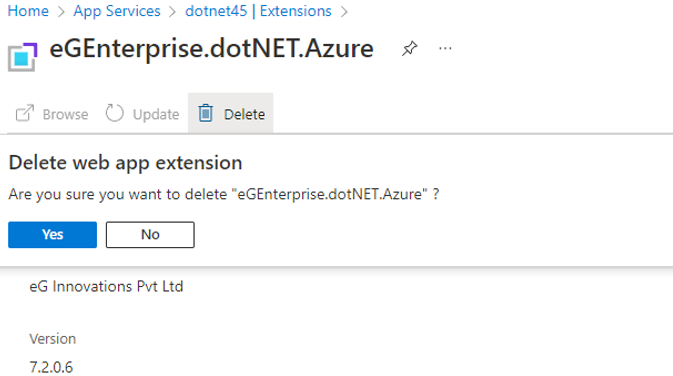Click the Update refresh icon
The image size is (673, 376).
point(115,113)
